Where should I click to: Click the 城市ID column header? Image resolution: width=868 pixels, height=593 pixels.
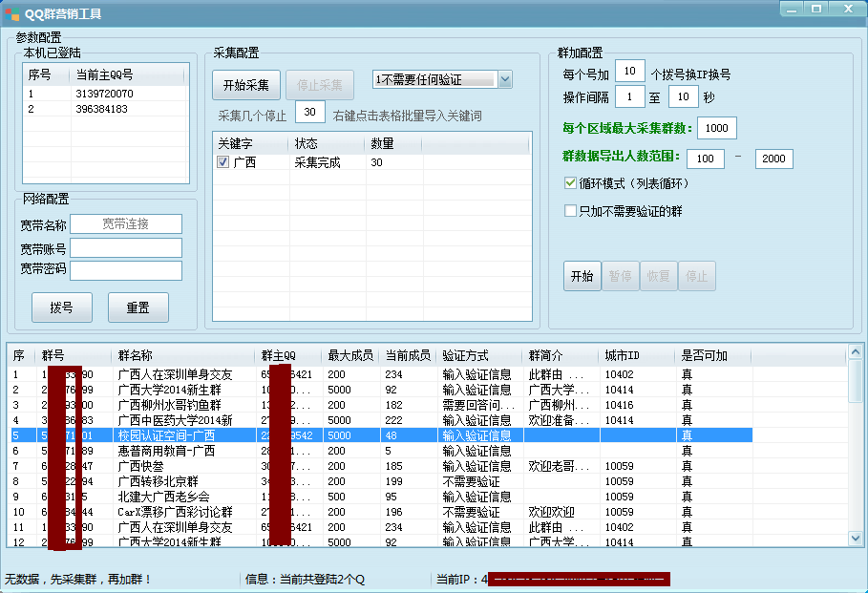click(x=637, y=355)
